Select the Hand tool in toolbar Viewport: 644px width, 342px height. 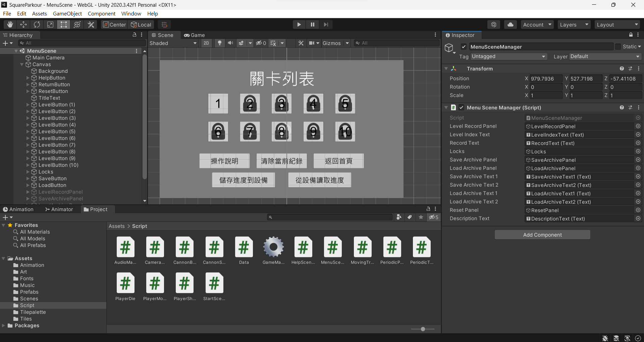(x=10, y=25)
